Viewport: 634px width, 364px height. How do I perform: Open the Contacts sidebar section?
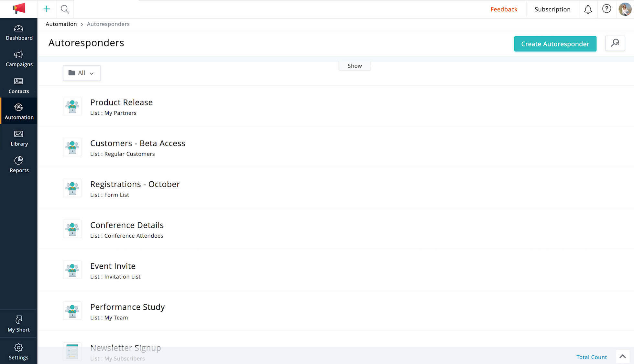click(x=19, y=86)
